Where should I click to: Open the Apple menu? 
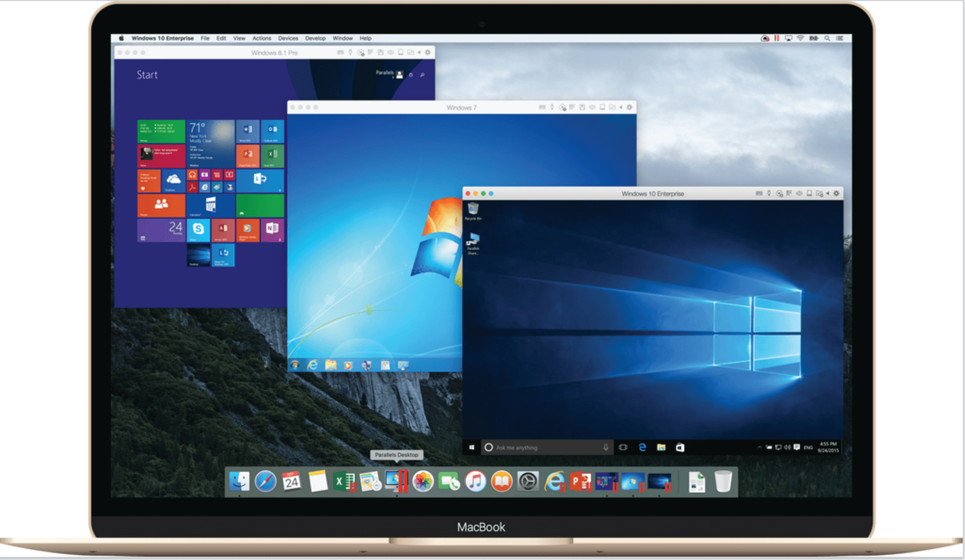coord(121,39)
